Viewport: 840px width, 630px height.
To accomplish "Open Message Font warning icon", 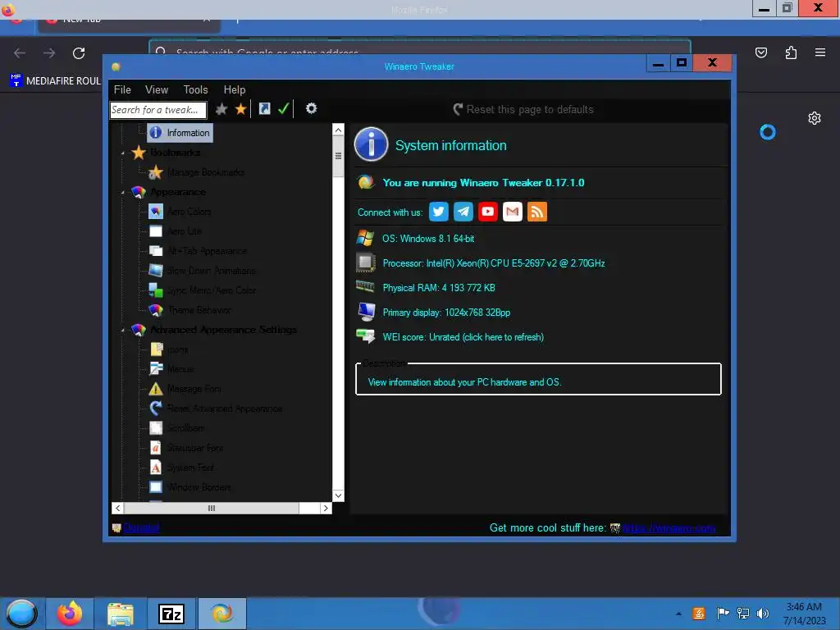I will click(x=155, y=389).
